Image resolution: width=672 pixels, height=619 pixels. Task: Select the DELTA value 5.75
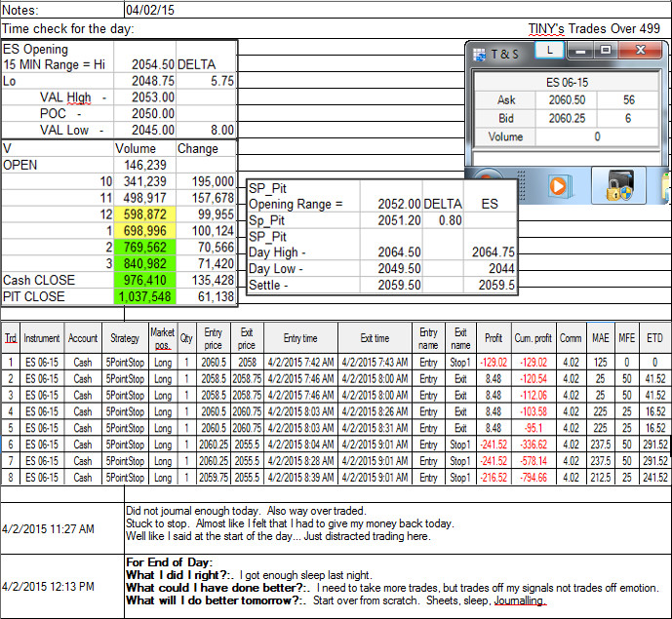[x=222, y=81]
